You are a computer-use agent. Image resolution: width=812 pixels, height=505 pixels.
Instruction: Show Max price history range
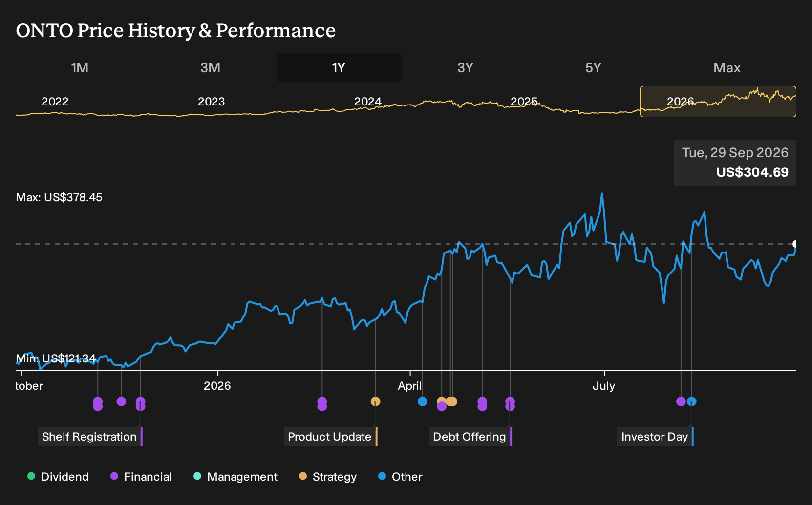pyautogui.click(x=727, y=67)
